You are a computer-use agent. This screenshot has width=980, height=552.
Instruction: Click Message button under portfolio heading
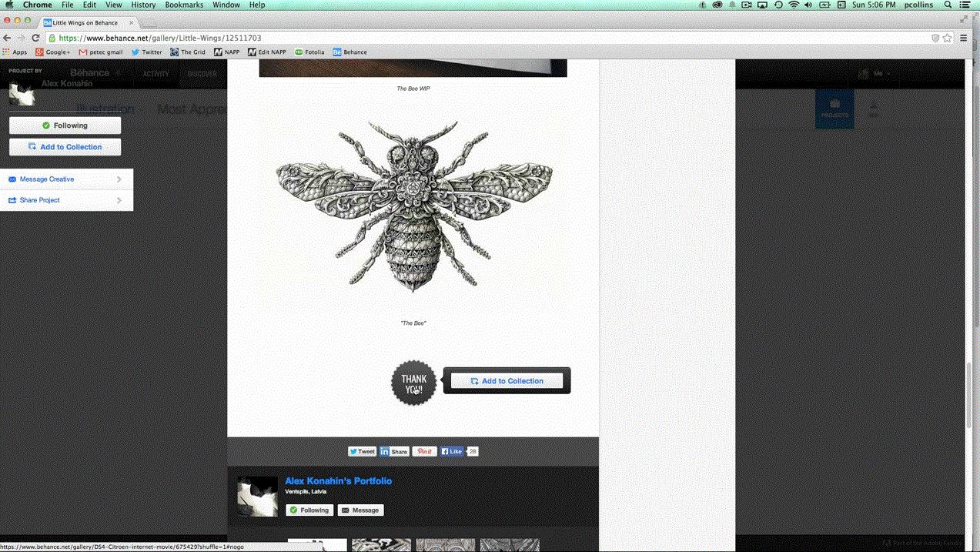pos(360,510)
